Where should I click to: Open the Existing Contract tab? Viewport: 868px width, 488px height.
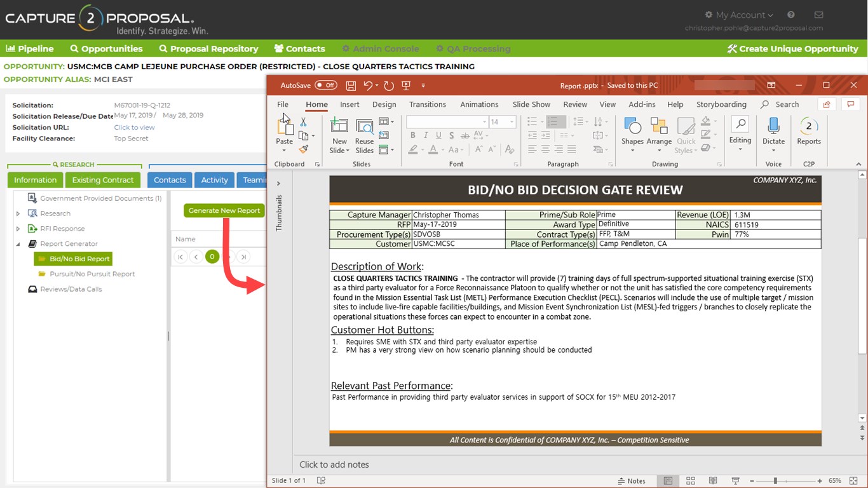coord(103,180)
